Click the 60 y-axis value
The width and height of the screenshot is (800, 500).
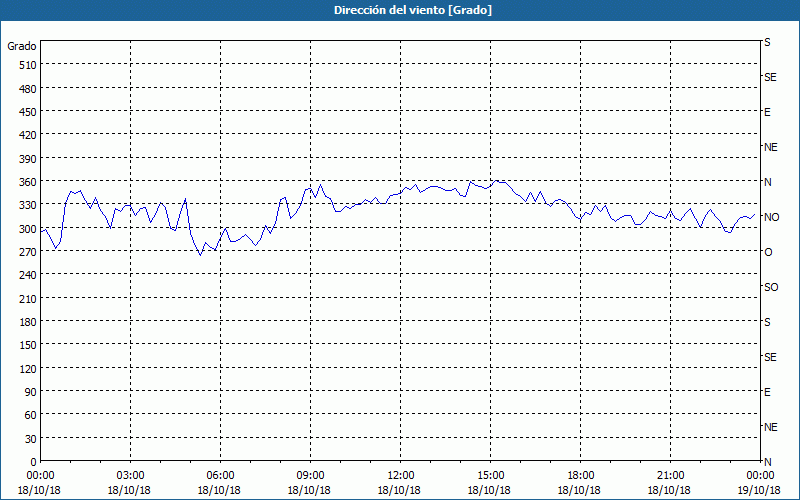[31, 415]
